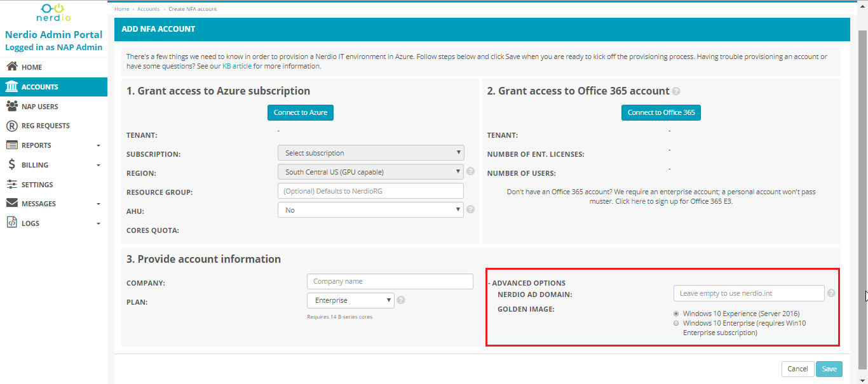Image resolution: width=868 pixels, height=384 pixels.
Task: Click the Nerdio logo
Action: pos(53,14)
